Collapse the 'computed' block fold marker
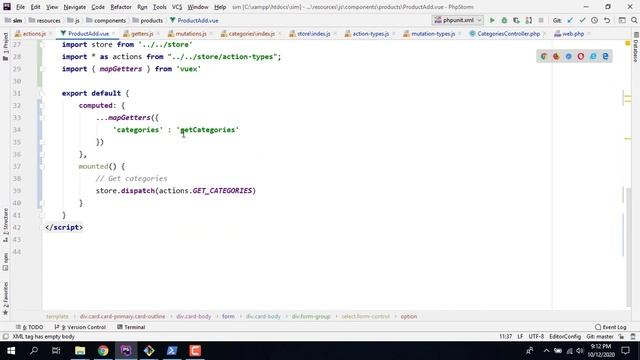Screen dimensions: 640x360 tap(42, 106)
